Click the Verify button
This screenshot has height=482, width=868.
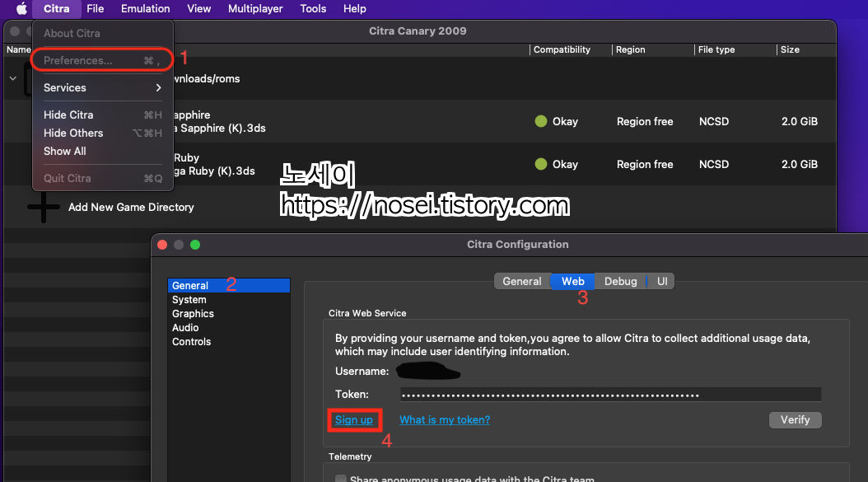point(795,420)
